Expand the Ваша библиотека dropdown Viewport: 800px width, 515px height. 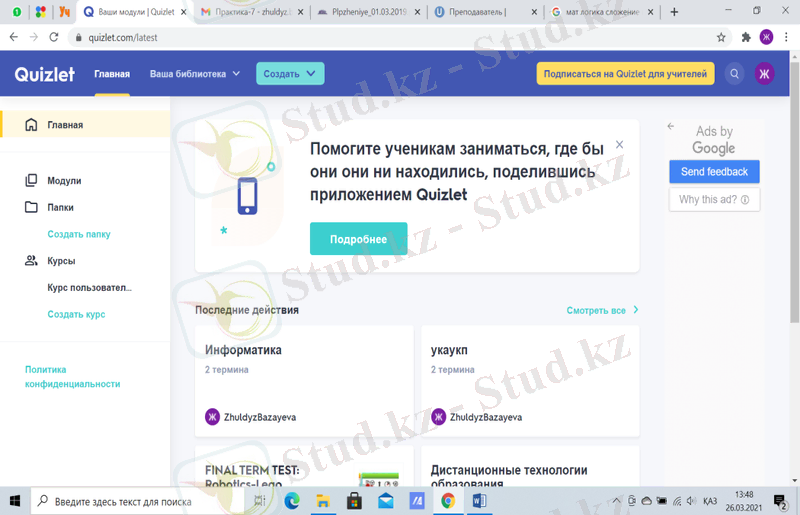point(195,74)
